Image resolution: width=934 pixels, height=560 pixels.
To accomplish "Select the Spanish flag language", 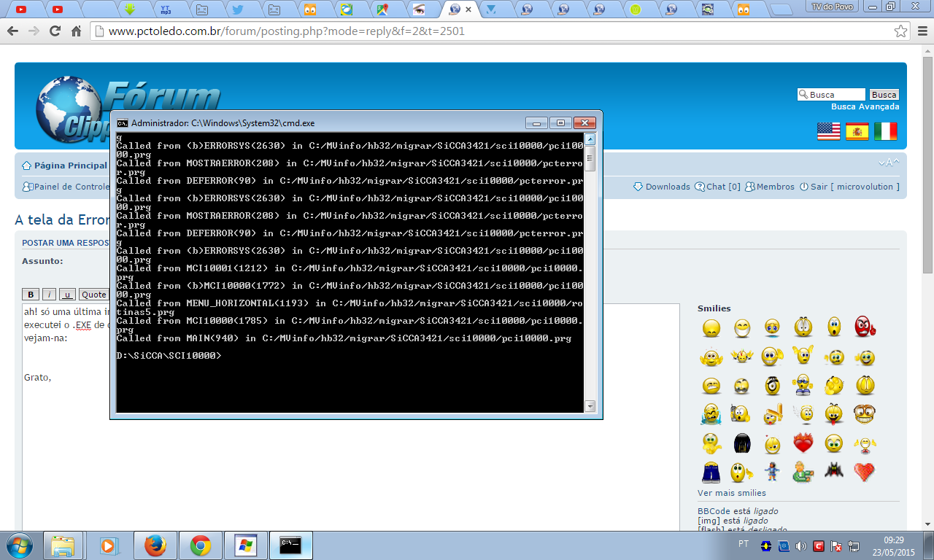I will [857, 131].
